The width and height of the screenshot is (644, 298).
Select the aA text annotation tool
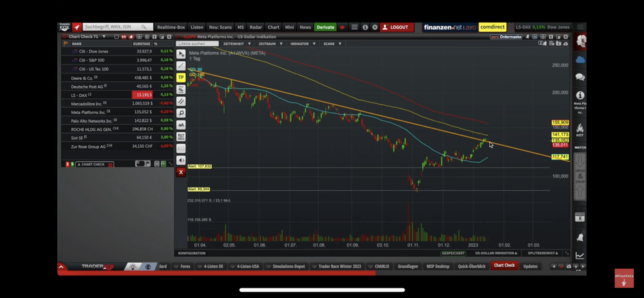click(181, 124)
